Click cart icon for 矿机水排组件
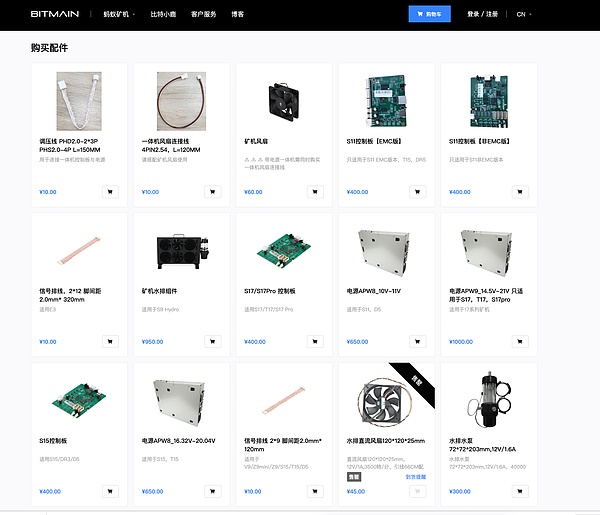 (213, 342)
